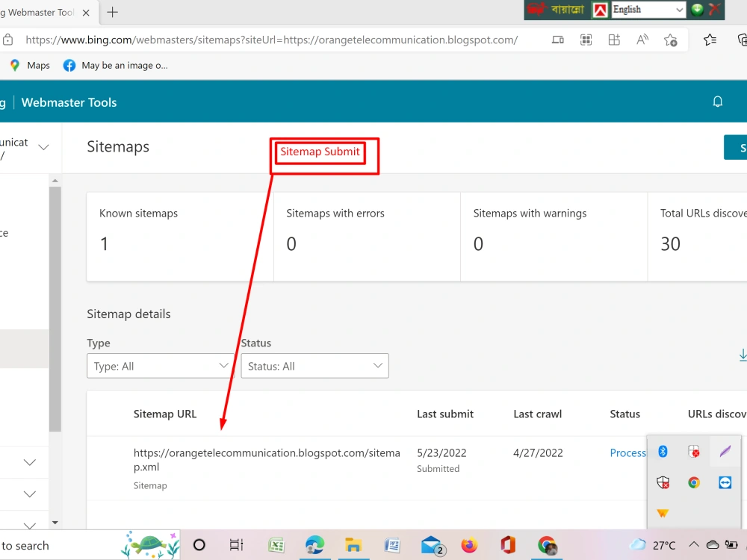Click the OneDrive cloud tray icon
The image size is (747, 560).
pos(713,545)
